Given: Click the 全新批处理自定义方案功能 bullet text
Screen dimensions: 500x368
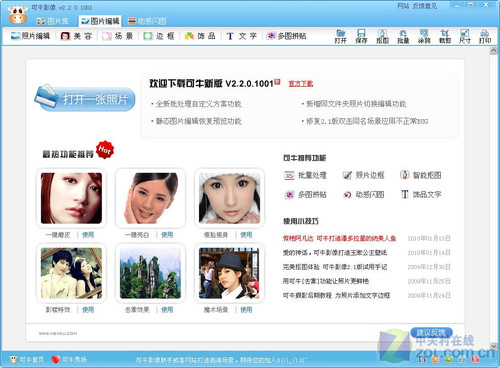Looking at the screenshot, I should [x=199, y=104].
